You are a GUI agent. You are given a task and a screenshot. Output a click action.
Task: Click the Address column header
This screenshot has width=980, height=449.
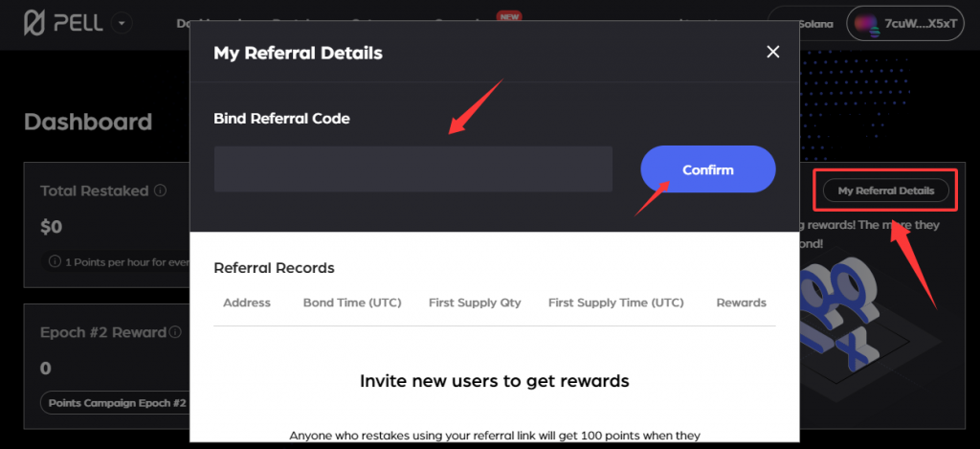(x=247, y=303)
